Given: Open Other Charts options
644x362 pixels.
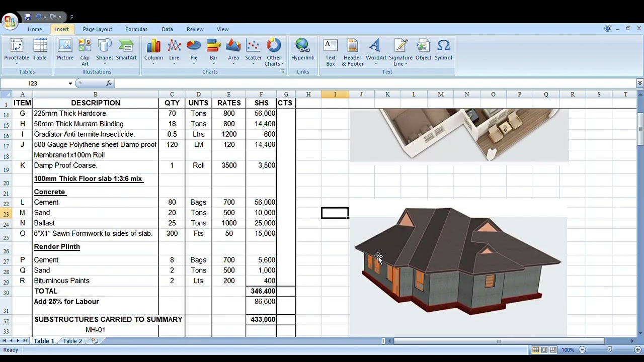Looking at the screenshot, I should pos(274,53).
